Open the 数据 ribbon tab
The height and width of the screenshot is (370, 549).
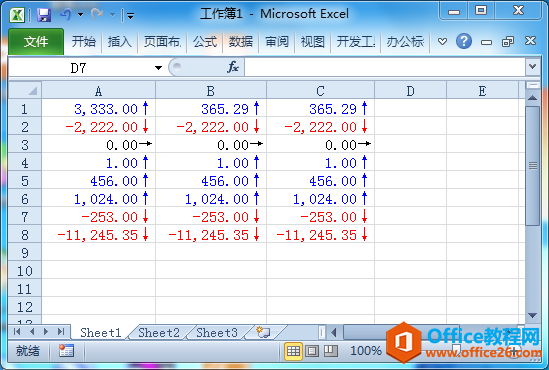pos(241,42)
